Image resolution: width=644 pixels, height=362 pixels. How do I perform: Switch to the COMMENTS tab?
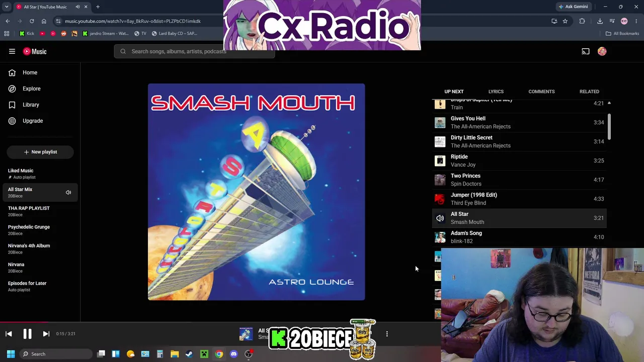pos(541,92)
